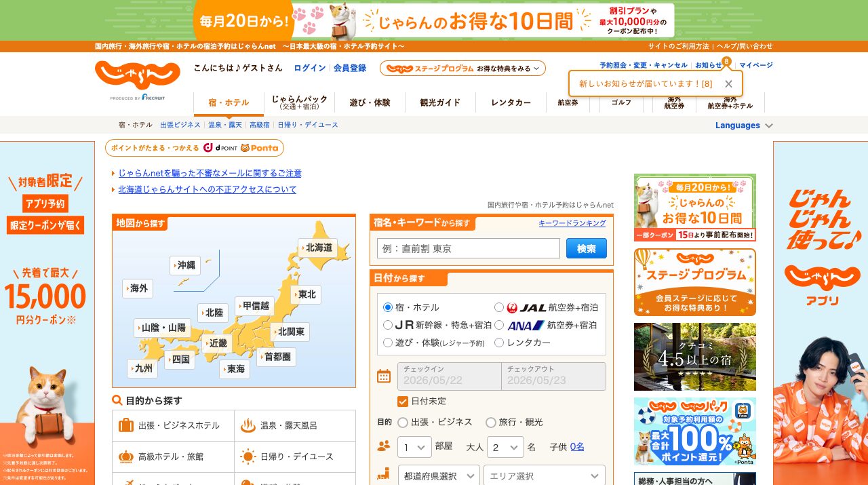Click the magnifier icon beside 目的から探す
Image resolution: width=868 pixels, height=485 pixels.
click(117, 401)
